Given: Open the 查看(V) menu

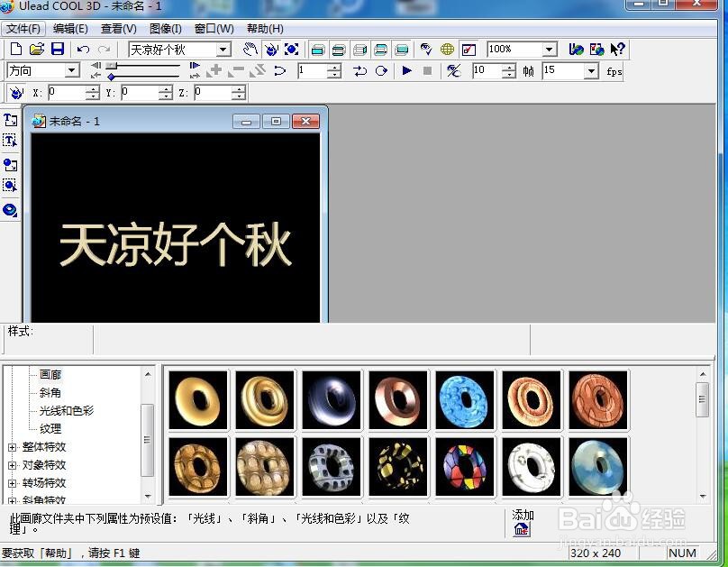Looking at the screenshot, I should [x=119, y=29].
